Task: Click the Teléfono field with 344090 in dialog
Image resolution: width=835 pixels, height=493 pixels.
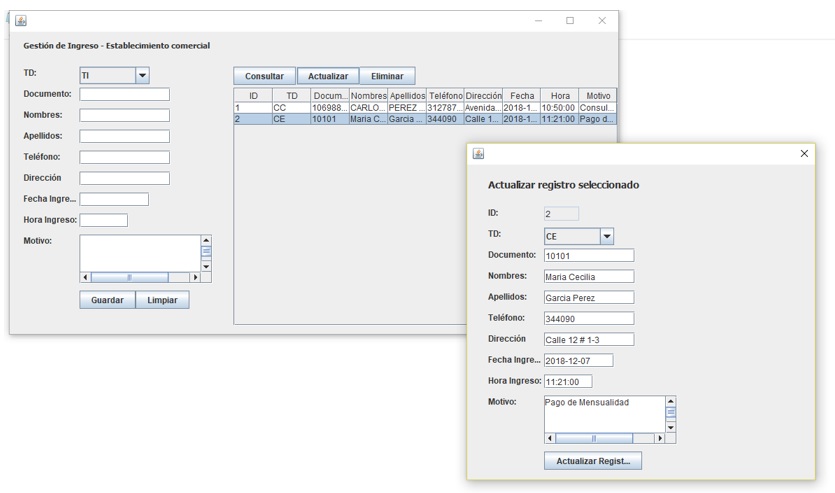Action: point(589,318)
